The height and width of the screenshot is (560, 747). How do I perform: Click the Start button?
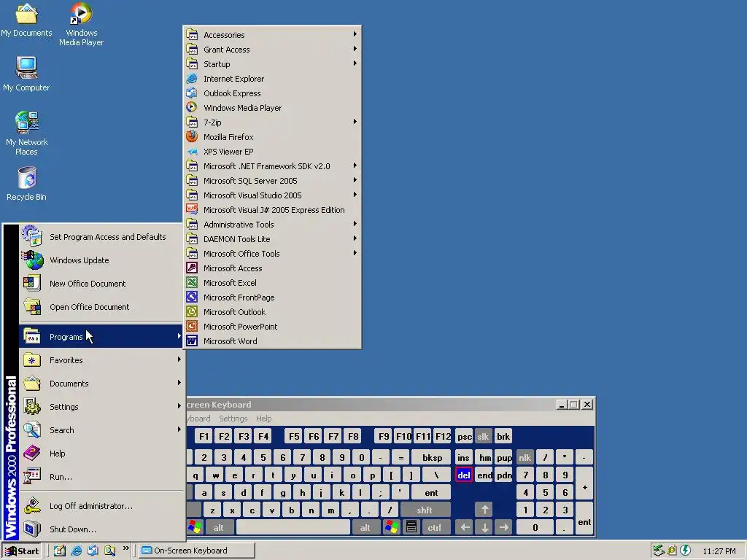point(23,551)
